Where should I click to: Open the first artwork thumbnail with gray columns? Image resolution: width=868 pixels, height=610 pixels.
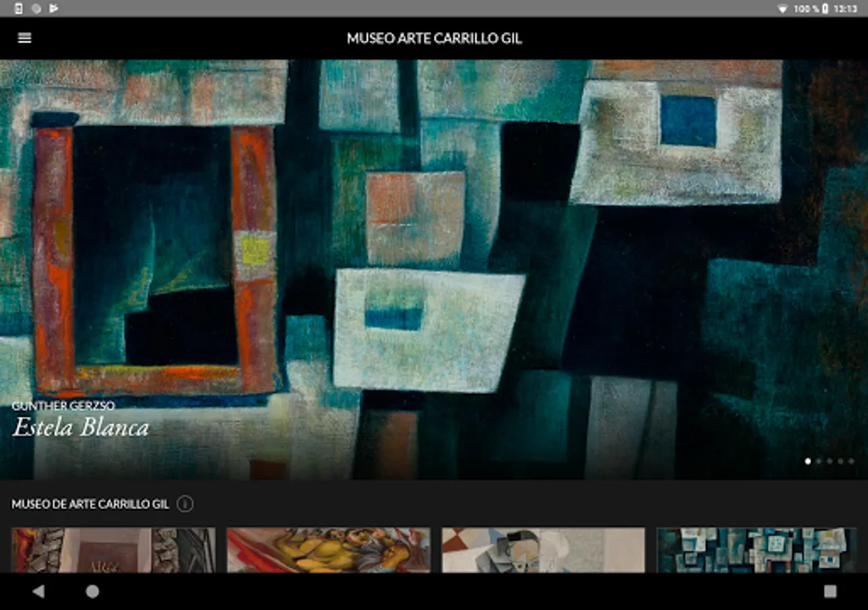(113, 550)
